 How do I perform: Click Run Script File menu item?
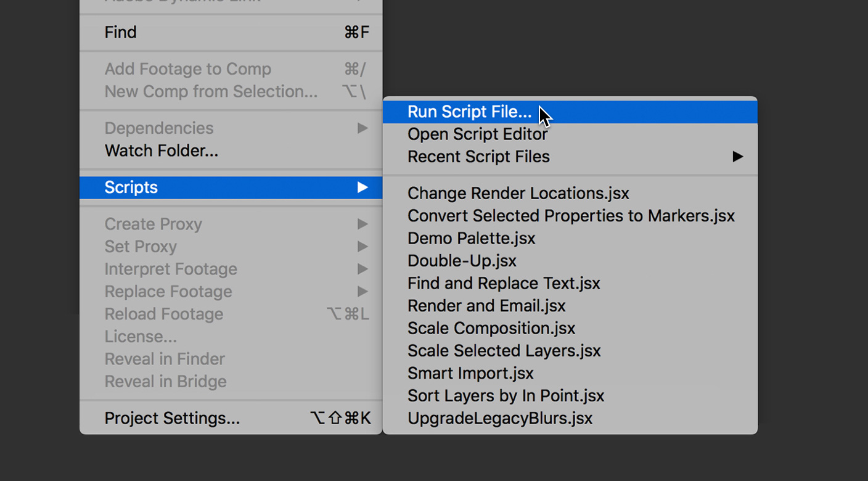469,112
